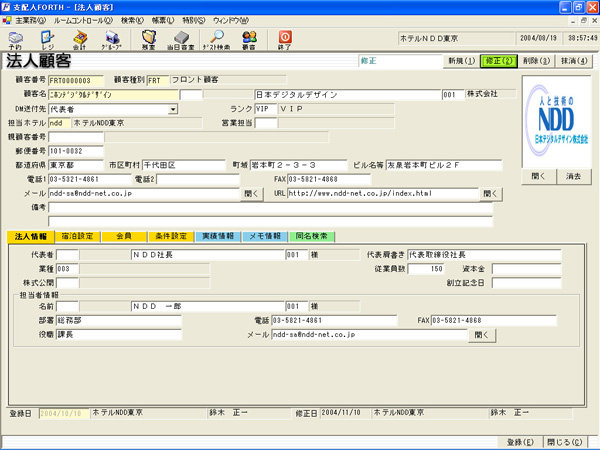Click the 登録(E) button
Image resolution: width=600 pixels, height=450 pixels.
click(517, 441)
